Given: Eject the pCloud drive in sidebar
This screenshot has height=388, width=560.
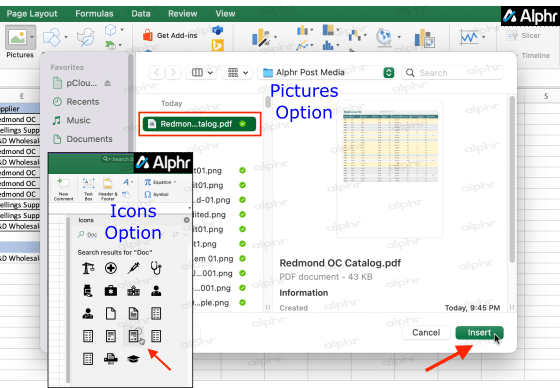Looking at the screenshot, I should tap(108, 83).
